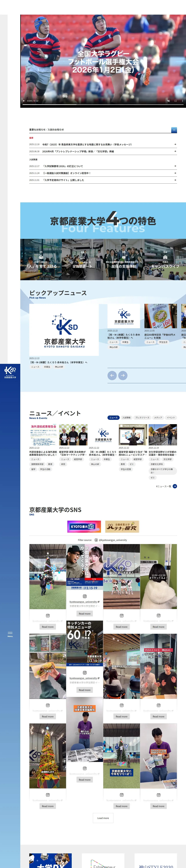The height and width of the screenshot is (868, 186).
Task: Click Read more under the キッチンカー post
Action: tap(84, 690)
